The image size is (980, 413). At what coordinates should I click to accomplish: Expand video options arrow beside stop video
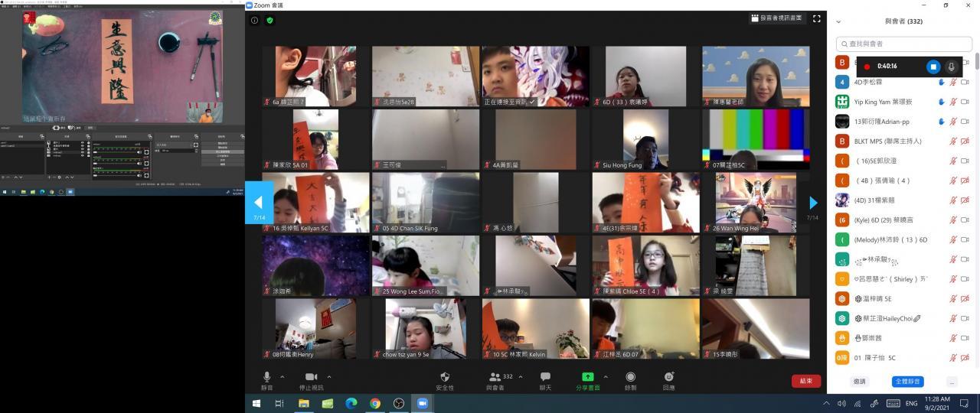[x=329, y=376]
